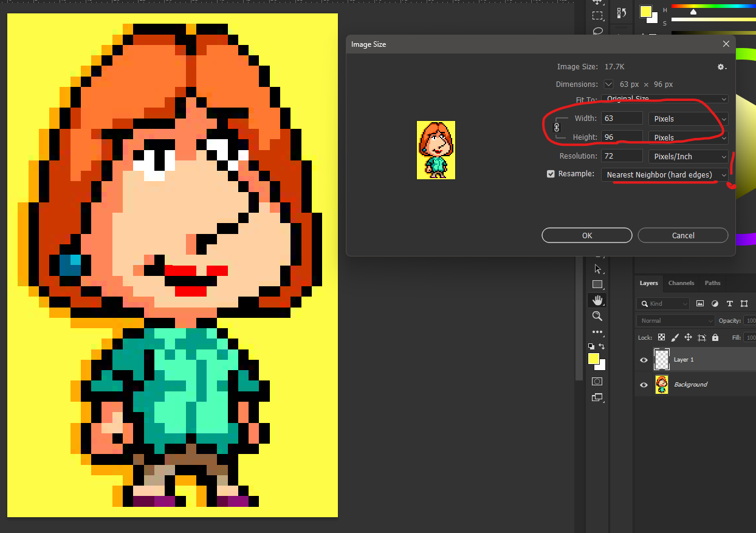Lock artboard nesting
The height and width of the screenshot is (533, 756).
(x=701, y=337)
